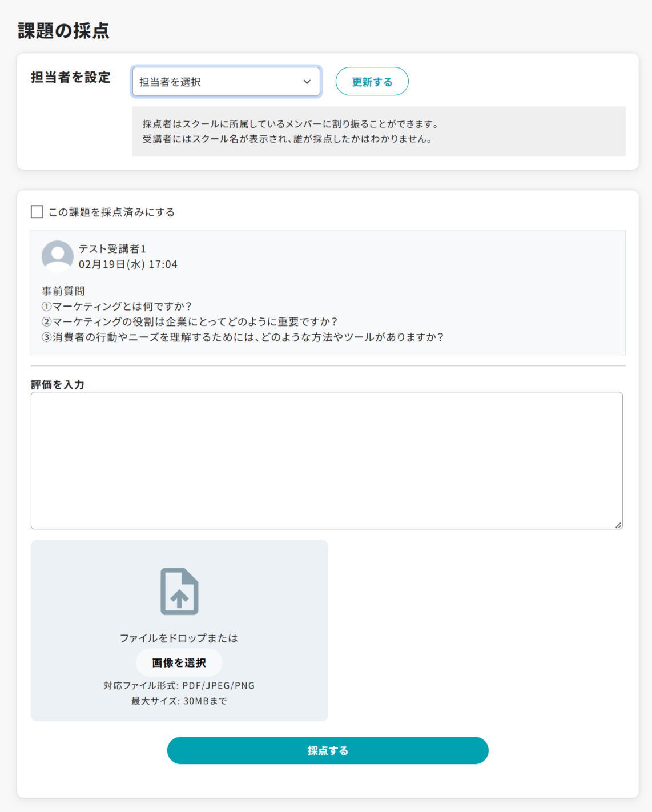Click the resize handle of evaluation textarea
Viewport: 652px width, 812px height.
[x=618, y=525]
